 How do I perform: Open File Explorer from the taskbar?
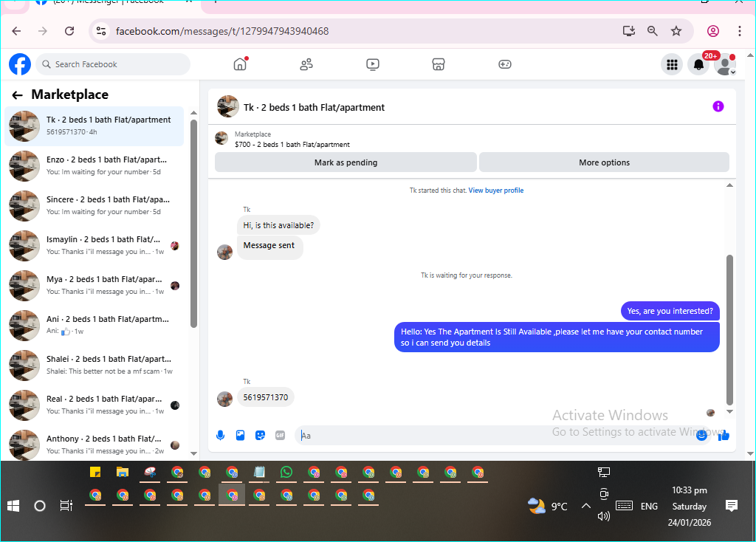click(x=123, y=472)
